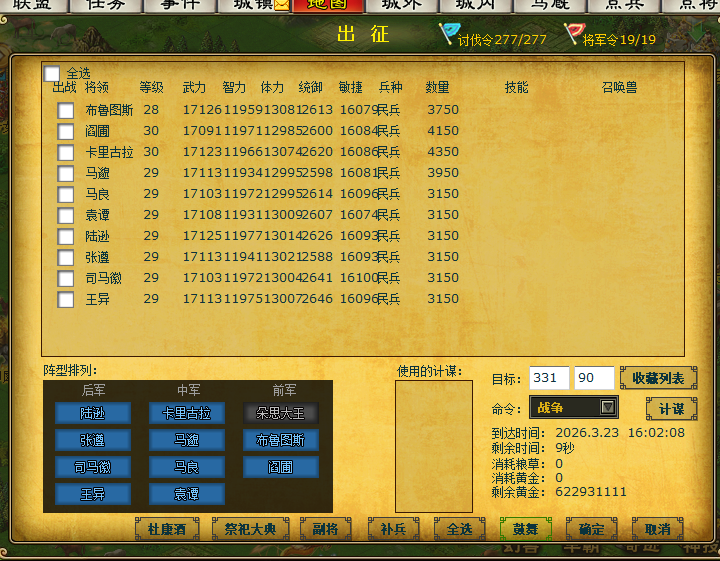
Task: Tick the 全选 select-all checkbox
Action: pos(52,74)
